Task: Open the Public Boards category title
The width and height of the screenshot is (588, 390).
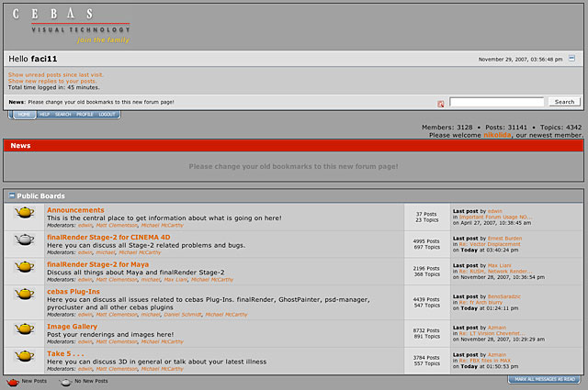Action: pos(40,196)
